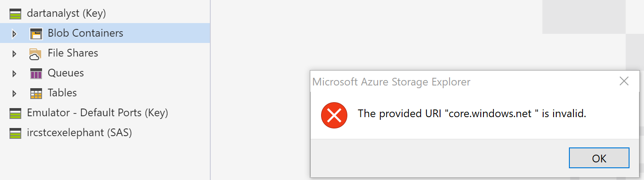Click the Tables grid icon

36,93
